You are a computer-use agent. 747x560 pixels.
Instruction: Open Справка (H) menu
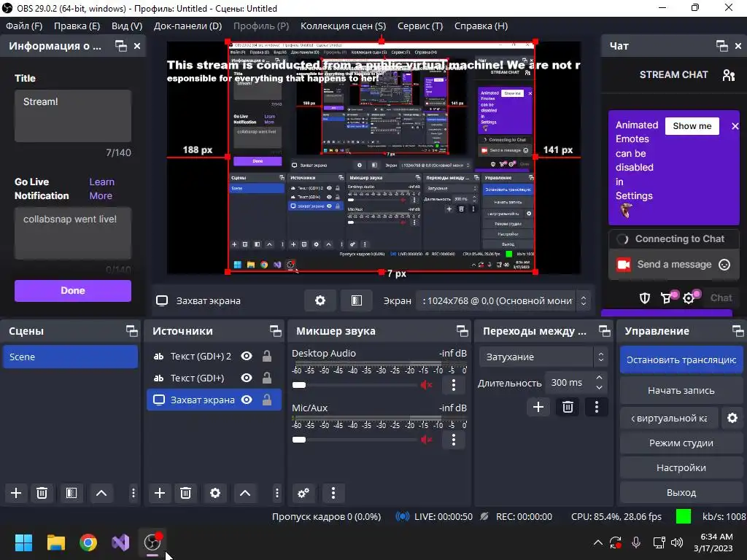481,26
